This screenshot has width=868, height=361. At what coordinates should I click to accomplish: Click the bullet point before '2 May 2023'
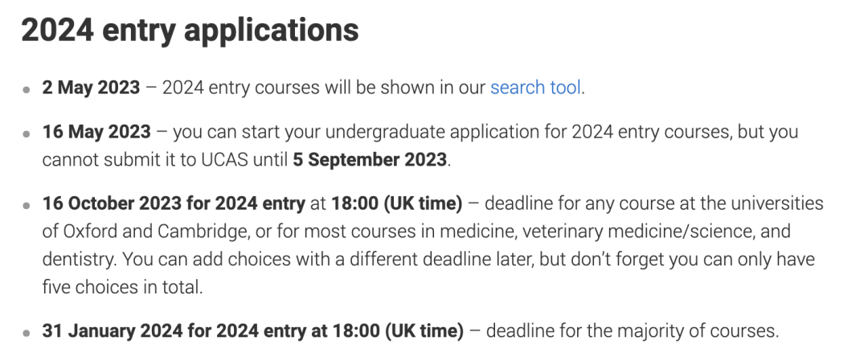[x=27, y=89]
